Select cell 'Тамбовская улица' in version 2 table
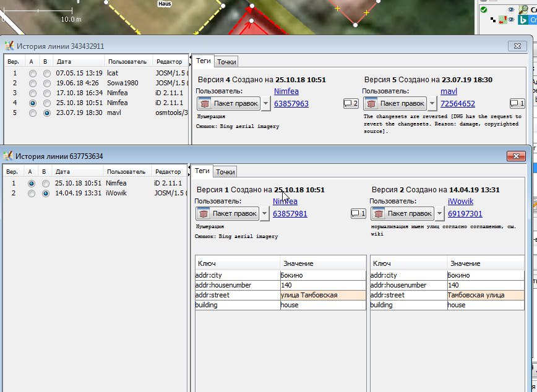 coord(486,295)
